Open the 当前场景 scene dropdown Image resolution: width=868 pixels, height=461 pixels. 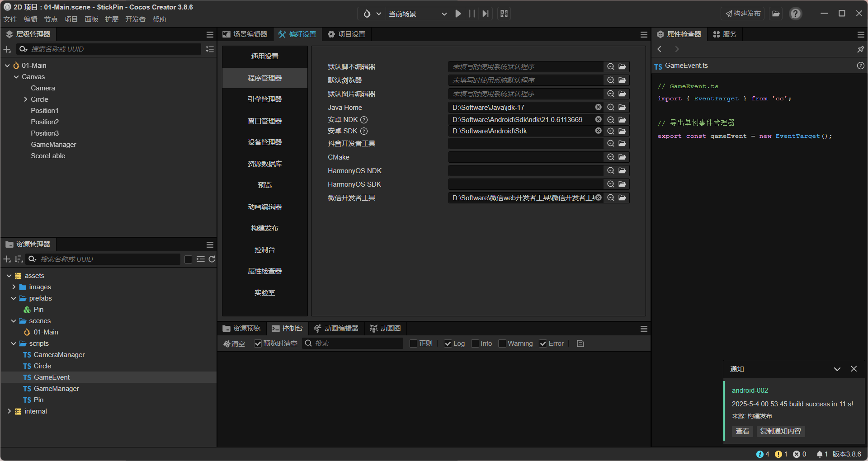coord(417,14)
